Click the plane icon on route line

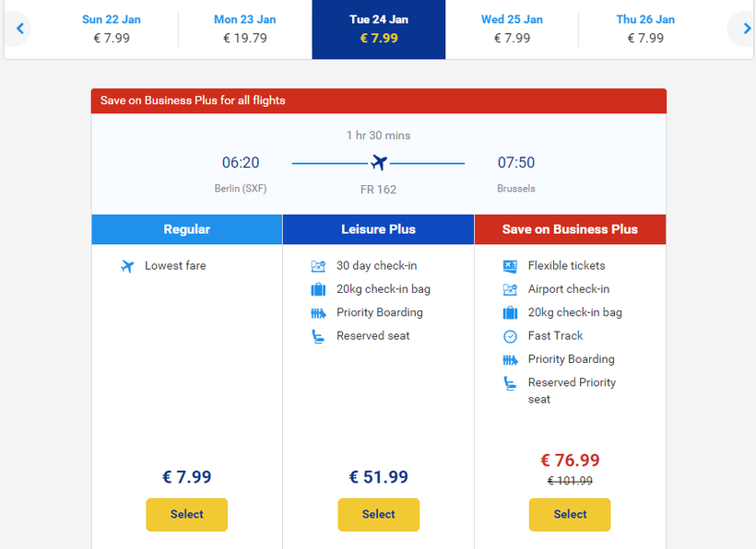[378, 163]
